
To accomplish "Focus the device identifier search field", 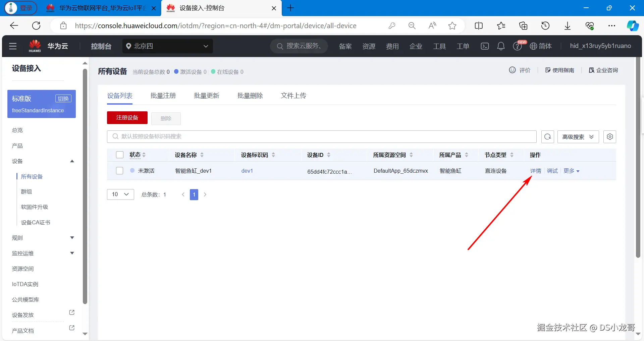I will [322, 137].
